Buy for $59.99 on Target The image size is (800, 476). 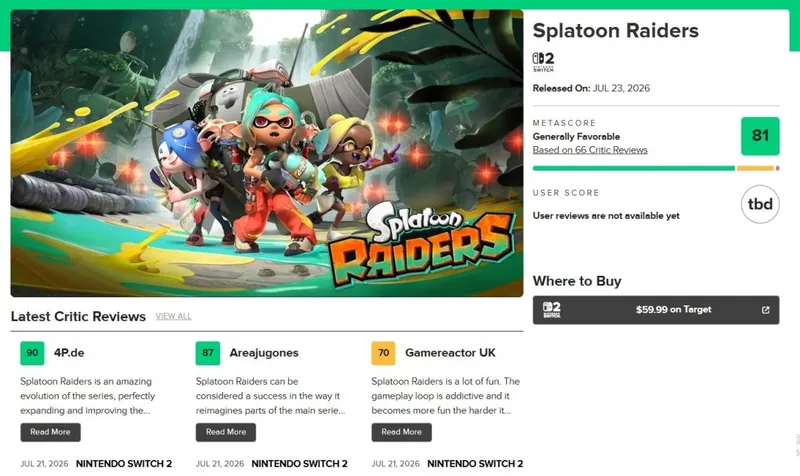(x=656, y=310)
